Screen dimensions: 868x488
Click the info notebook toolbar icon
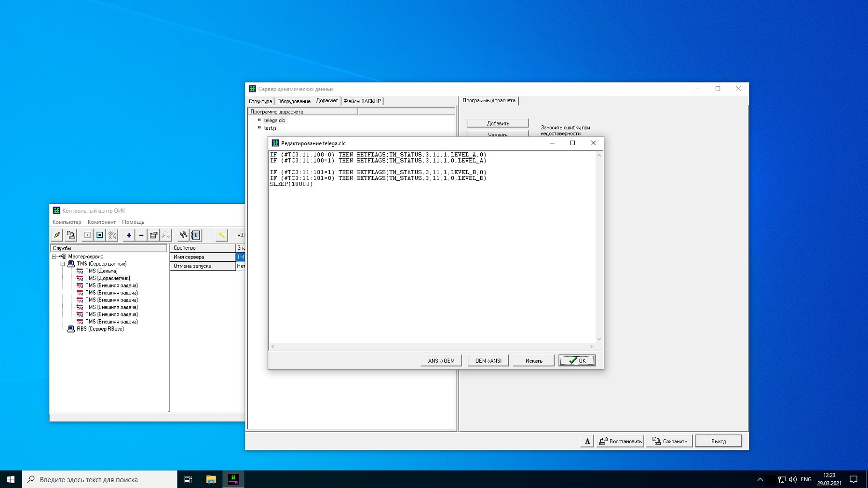click(x=196, y=235)
